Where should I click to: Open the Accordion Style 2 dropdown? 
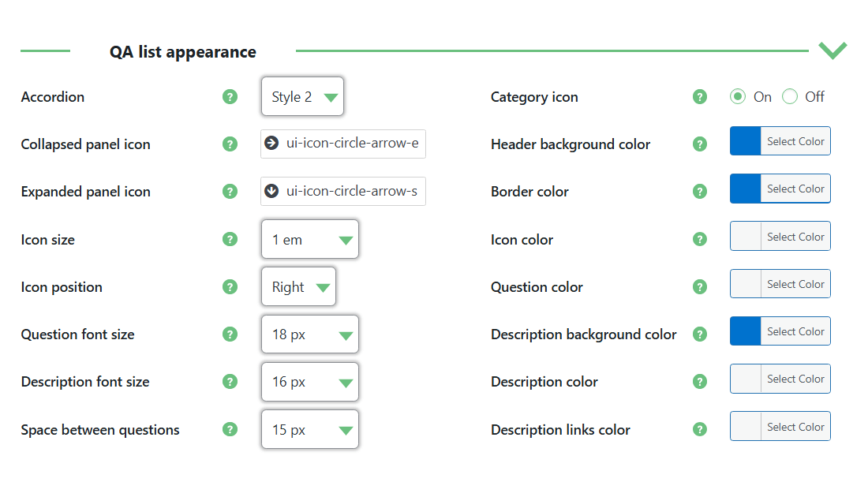point(302,97)
